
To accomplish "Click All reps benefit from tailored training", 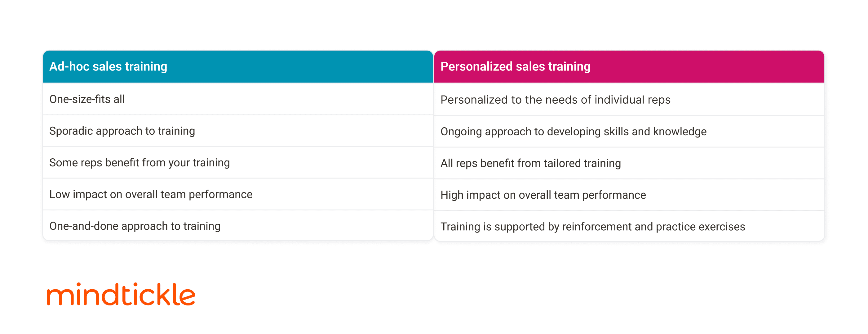I will click(x=530, y=163).
